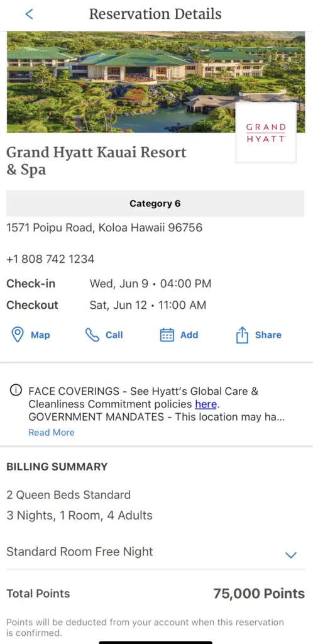Open the Map pin icon
Screen dimensions: 313x644
click(x=17, y=335)
